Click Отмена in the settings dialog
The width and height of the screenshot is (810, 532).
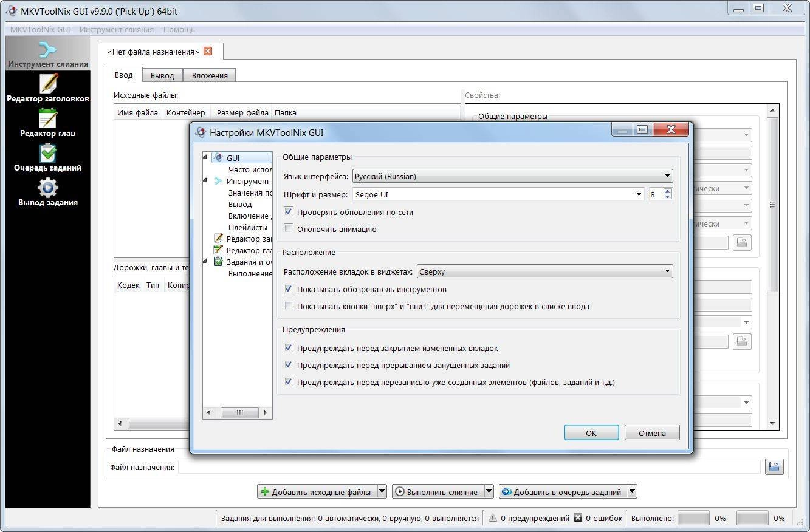pyautogui.click(x=652, y=433)
